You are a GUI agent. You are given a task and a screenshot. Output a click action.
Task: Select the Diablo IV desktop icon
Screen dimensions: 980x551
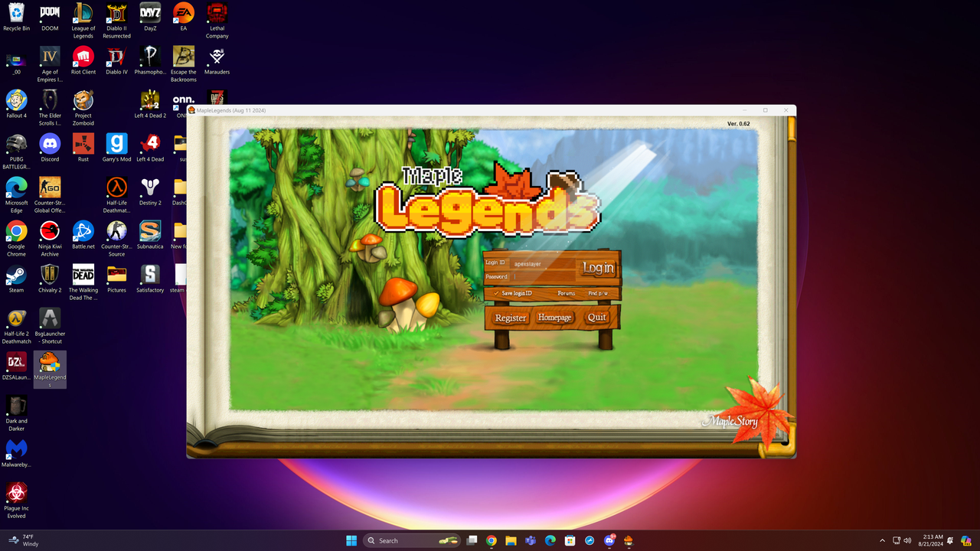click(116, 61)
